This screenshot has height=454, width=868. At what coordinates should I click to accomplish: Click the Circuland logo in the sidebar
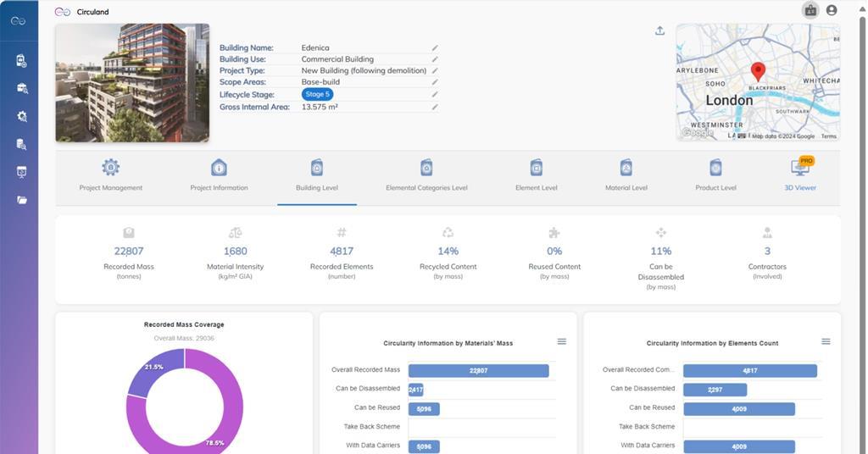(x=18, y=20)
